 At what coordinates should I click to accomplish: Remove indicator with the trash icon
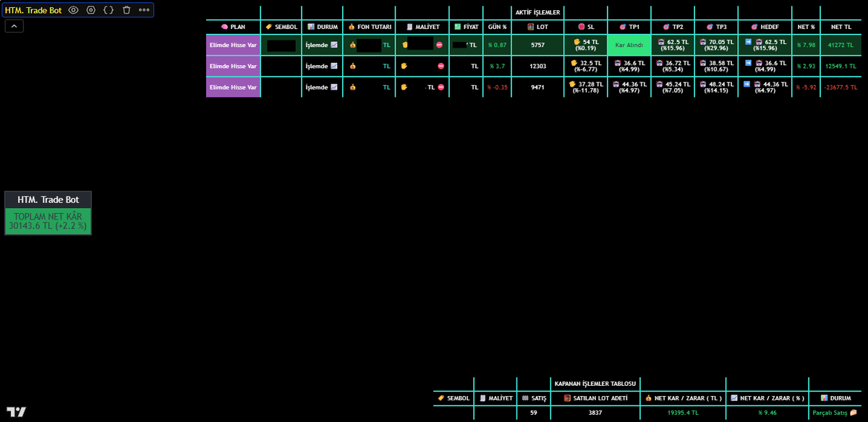[x=127, y=10]
